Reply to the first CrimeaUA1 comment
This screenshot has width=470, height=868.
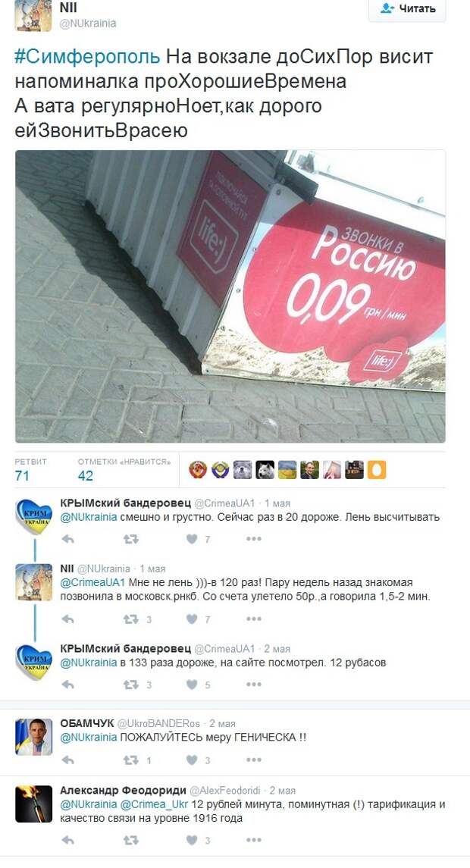tap(67, 539)
